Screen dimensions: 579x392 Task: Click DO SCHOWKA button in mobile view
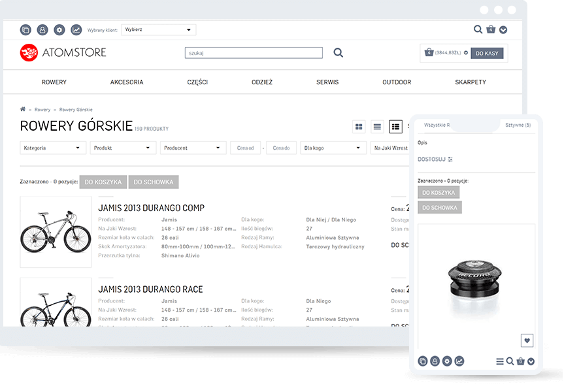point(440,208)
